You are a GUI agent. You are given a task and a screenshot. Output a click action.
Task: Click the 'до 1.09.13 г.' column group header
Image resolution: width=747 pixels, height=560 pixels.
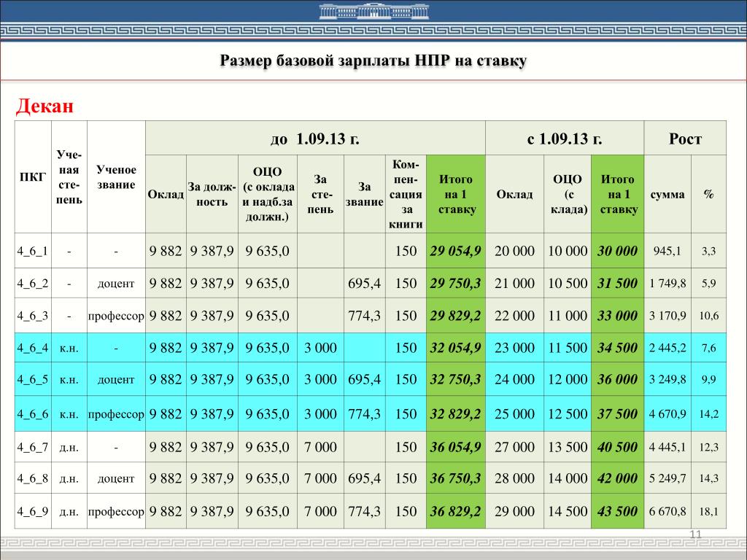coord(315,139)
